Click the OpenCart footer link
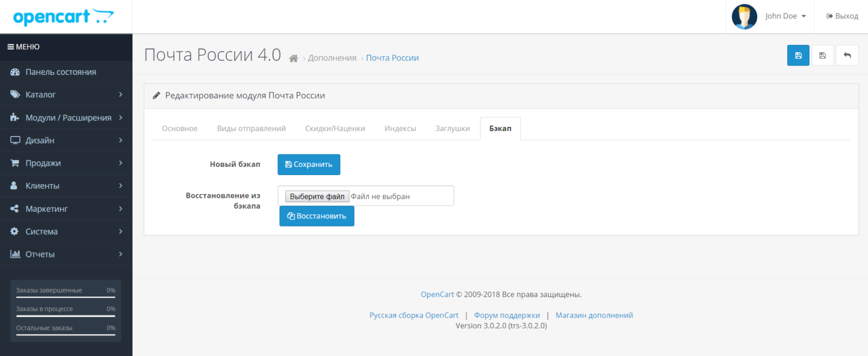Image resolution: width=868 pixels, height=356 pixels. pos(437,295)
